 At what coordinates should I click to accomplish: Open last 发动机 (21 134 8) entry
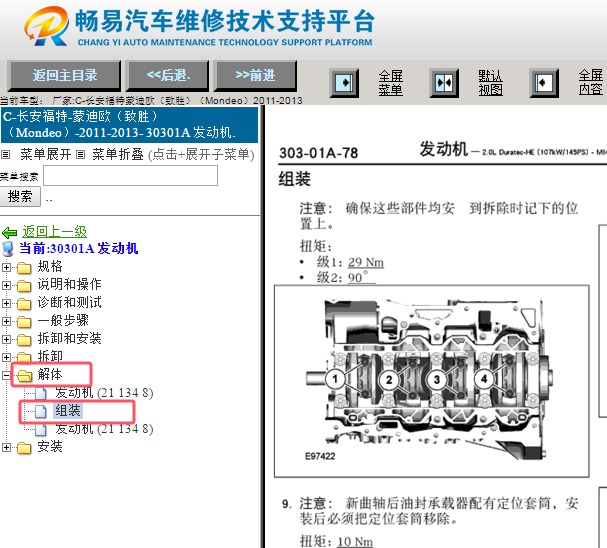pos(104,429)
